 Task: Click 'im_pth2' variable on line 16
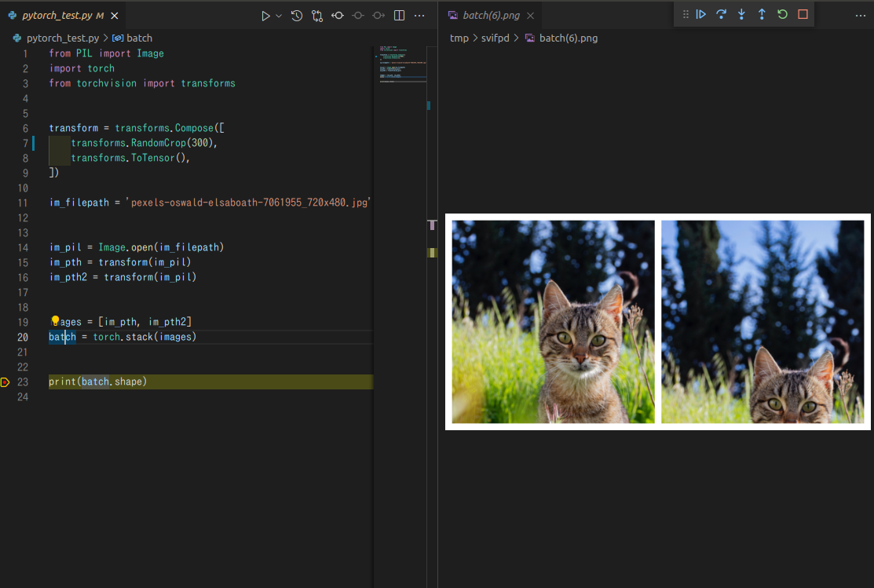click(x=68, y=278)
